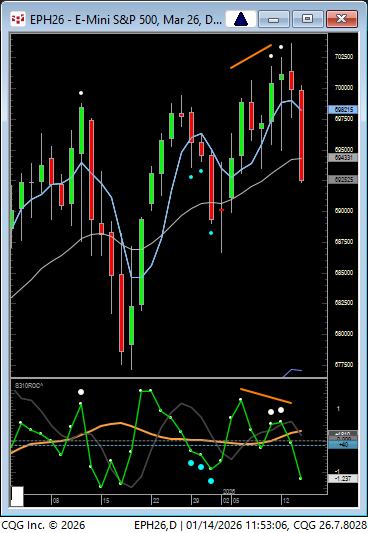The width and height of the screenshot is (368, 533).
Task: Close the EPH26 chart window
Action: coord(341,19)
